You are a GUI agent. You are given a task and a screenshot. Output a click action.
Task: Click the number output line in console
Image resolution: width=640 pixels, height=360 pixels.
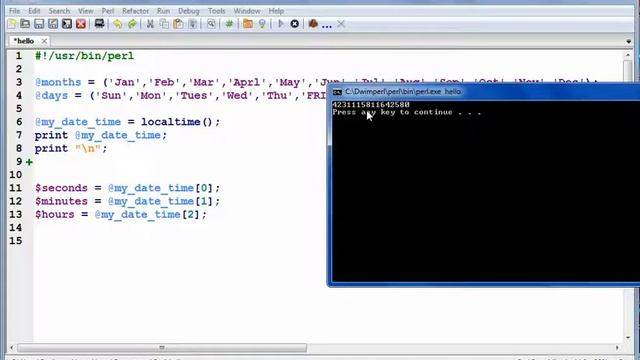coord(371,105)
